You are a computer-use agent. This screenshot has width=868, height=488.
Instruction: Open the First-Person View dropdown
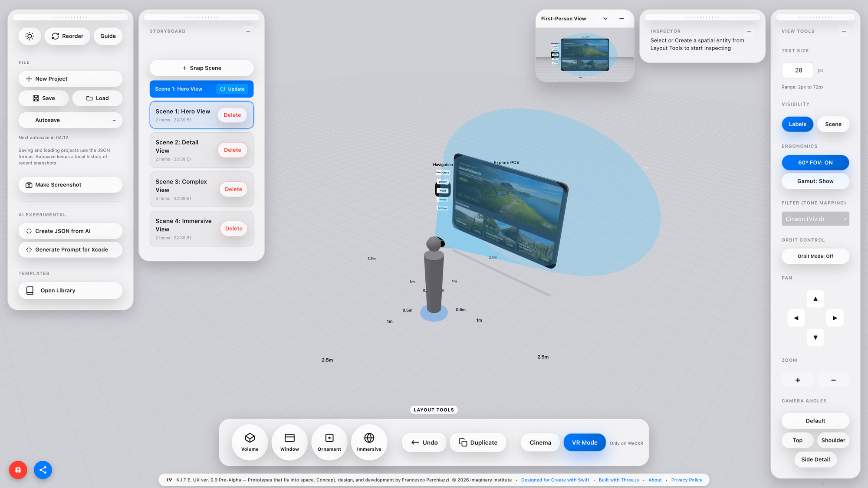(x=605, y=19)
